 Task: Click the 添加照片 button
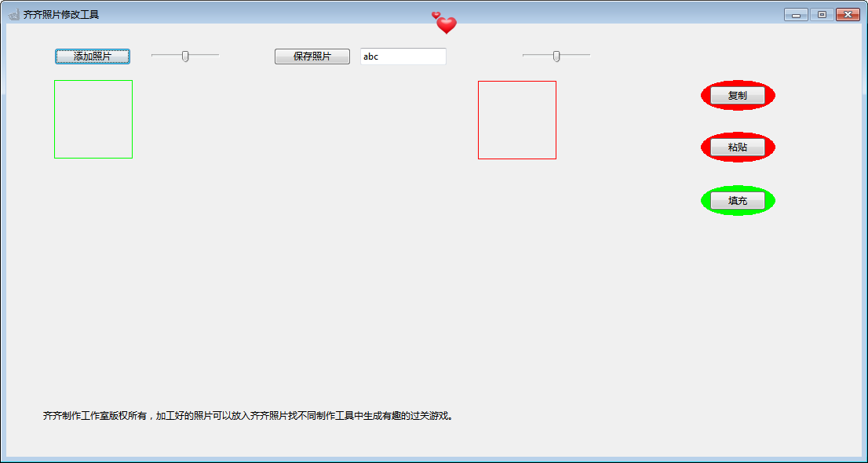point(93,57)
